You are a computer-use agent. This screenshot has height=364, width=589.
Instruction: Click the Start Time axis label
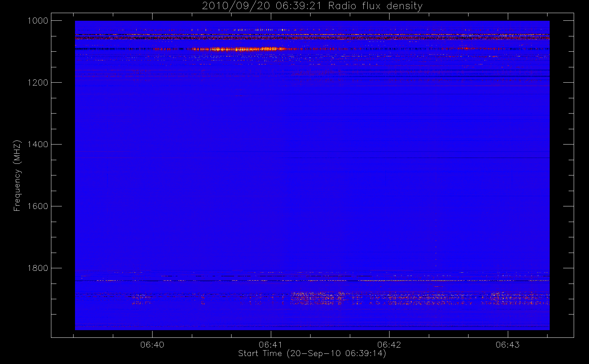pyautogui.click(x=312, y=353)
